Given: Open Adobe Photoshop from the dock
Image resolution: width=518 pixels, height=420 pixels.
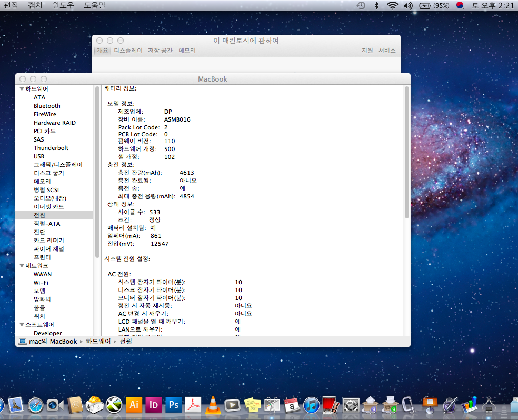Looking at the screenshot, I should pyautogui.click(x=173, y=405).
